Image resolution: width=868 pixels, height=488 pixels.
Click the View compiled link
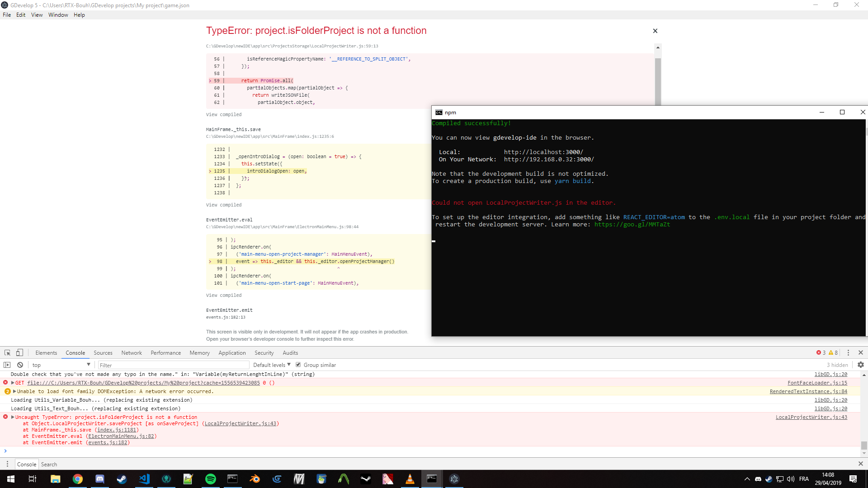coord(223,114)
